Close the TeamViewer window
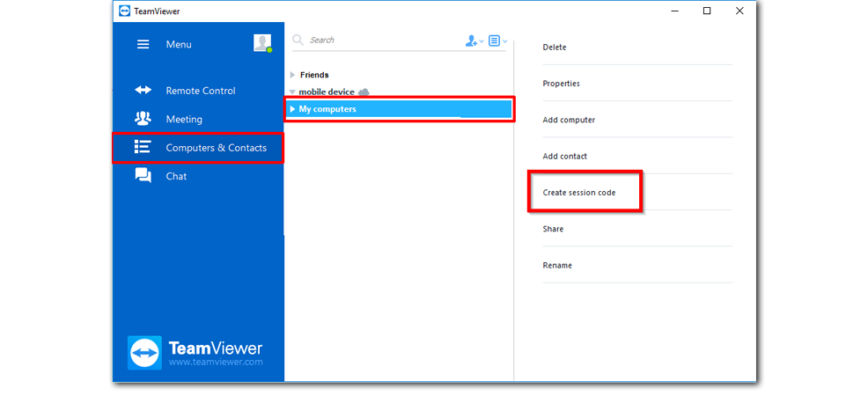 [739, 11]
